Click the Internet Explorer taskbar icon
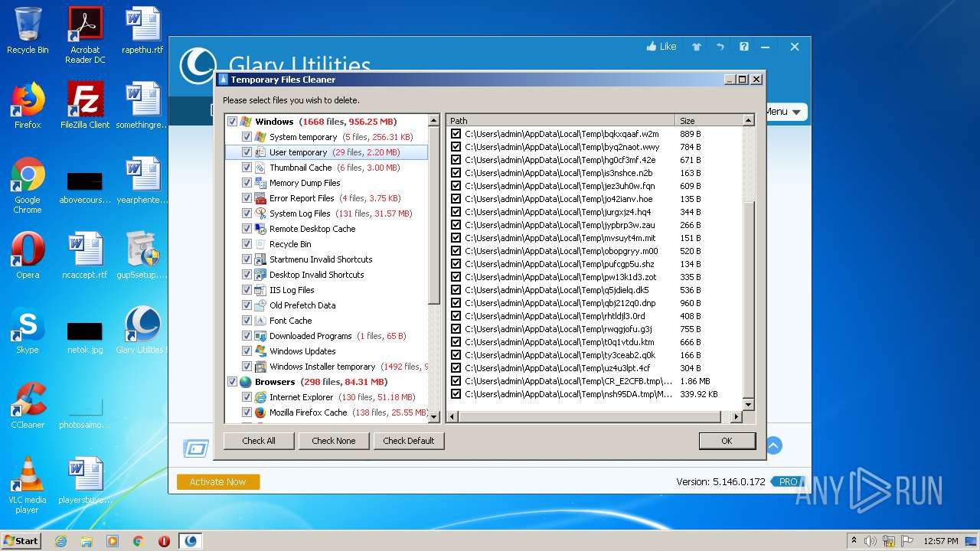Viewport: 980px width, 551px height. 60,541
